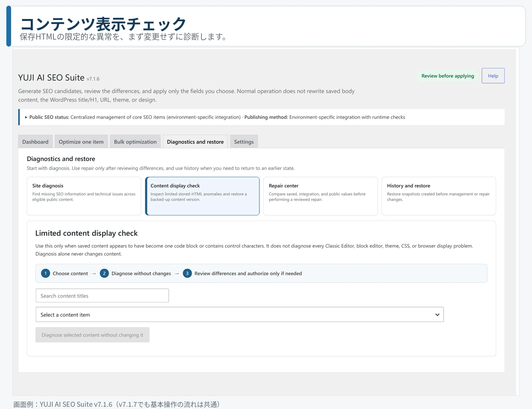Select the Content display check card
Viewport: 532px width, 409px height.
(x=202, y=196)
